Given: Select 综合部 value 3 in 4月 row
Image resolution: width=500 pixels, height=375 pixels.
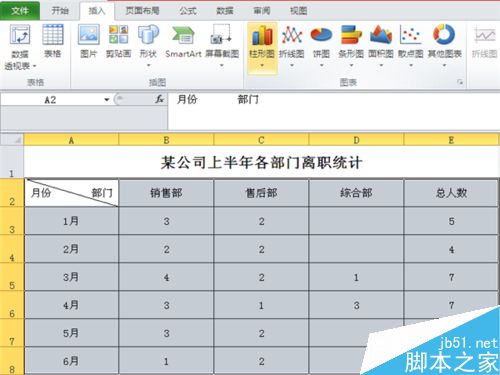Looking at the screenshot, I should (x=356, y=305).
